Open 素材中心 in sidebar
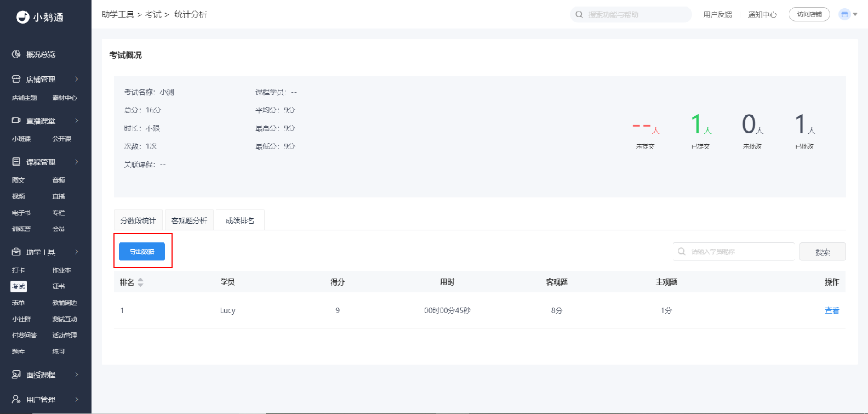Image resolution: width=868 pixels, height=414 pixels. [65, 98]
